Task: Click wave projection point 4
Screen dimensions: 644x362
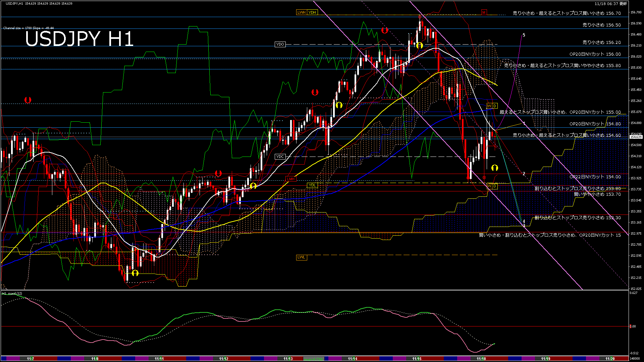Action: tap(524, 221)
